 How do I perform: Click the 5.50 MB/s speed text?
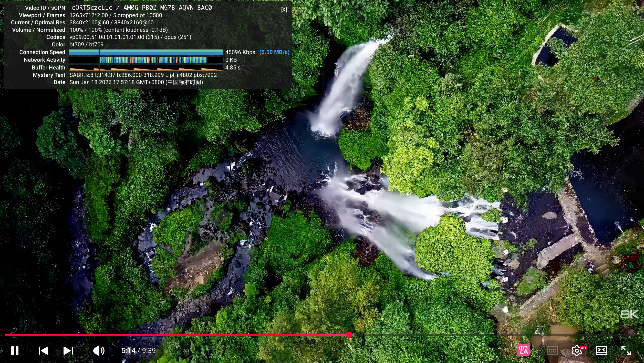pos(274,52)
